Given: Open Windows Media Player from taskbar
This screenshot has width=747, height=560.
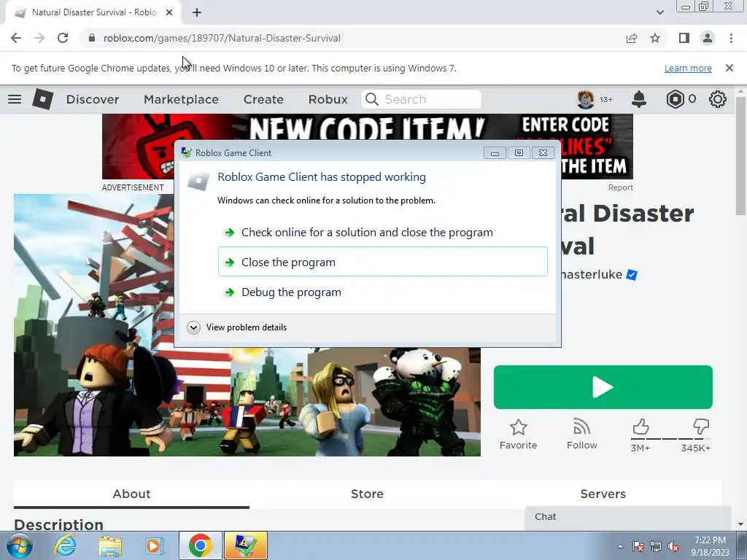Looking at the screenshot, I should pos(154,545).
